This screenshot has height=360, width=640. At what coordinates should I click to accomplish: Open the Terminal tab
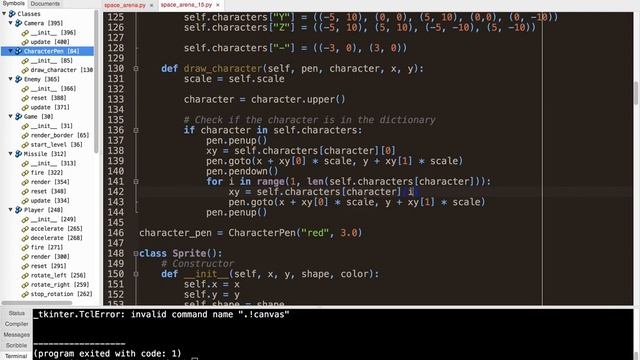[16, 356]
